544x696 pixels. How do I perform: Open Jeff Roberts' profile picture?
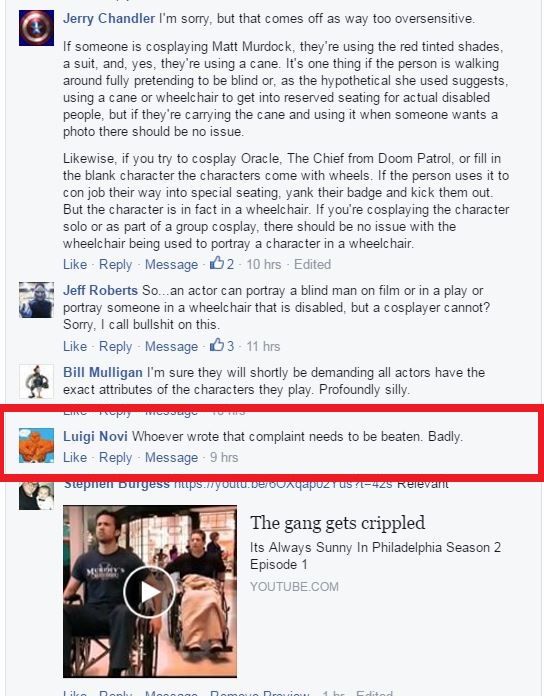pyautogui.click(x=36, y=300)
